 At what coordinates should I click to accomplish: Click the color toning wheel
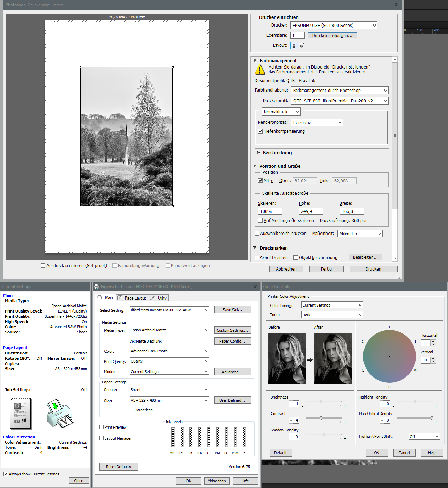tap(389, 357)
